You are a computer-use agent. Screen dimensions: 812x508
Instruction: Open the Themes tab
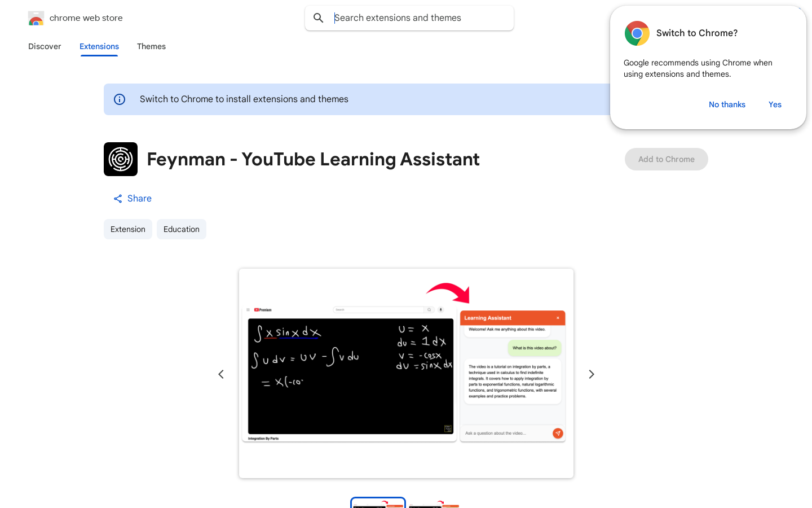[151, 46]
